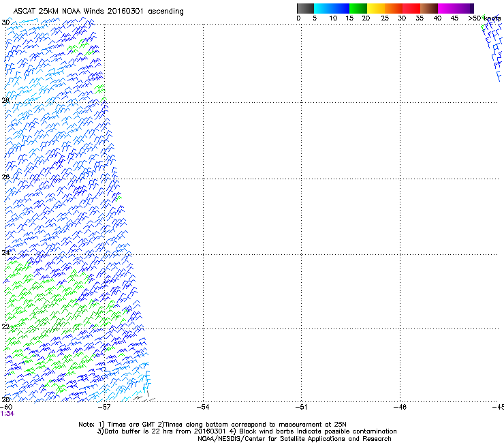Click the longitude label '-57'

(x=104, y=407)
